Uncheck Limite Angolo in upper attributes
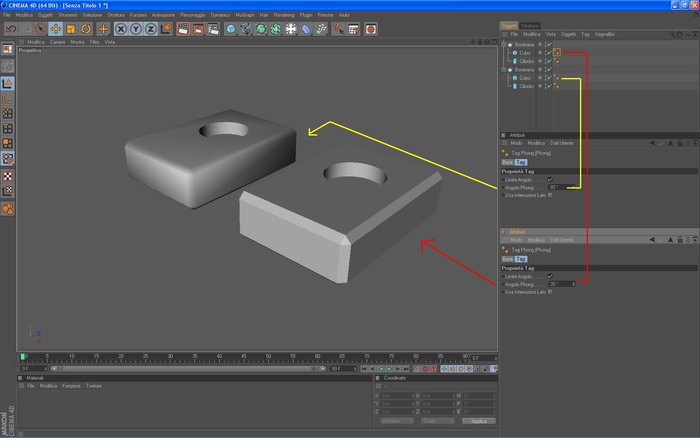 (550, 179)
